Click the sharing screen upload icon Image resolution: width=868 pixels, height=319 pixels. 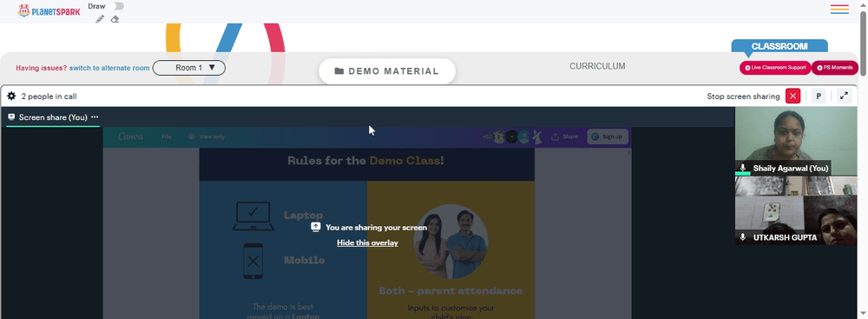click(316, 227)
